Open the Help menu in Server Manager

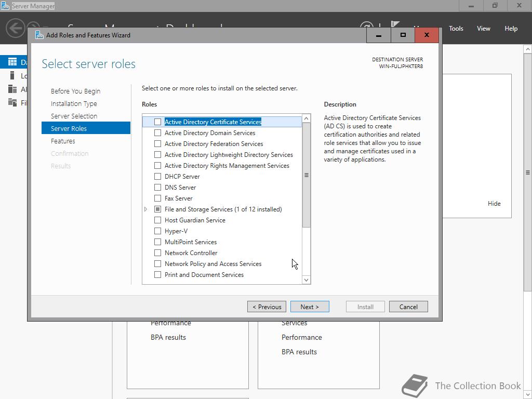click(x=511, y=29)
